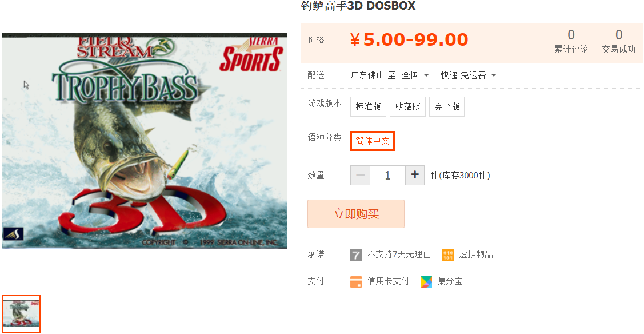This screenshot has height=334, width=644.
Task: Select the 完全版 game version
Action: point(447,107)
